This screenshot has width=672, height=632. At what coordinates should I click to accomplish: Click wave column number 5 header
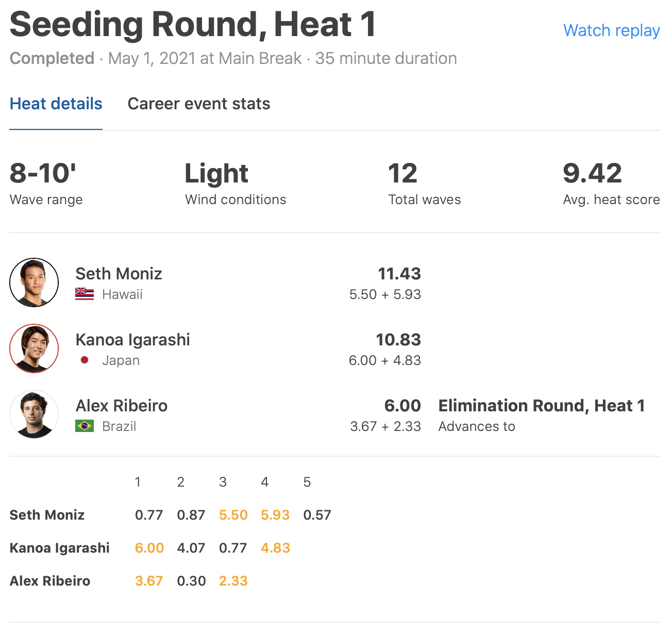pos(307,482)
